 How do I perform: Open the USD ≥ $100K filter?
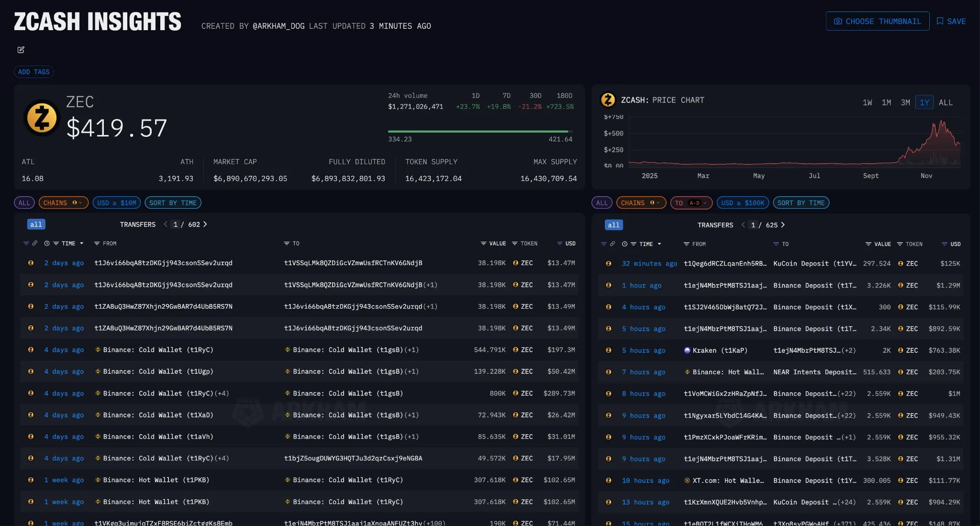[x=742, y=203]
